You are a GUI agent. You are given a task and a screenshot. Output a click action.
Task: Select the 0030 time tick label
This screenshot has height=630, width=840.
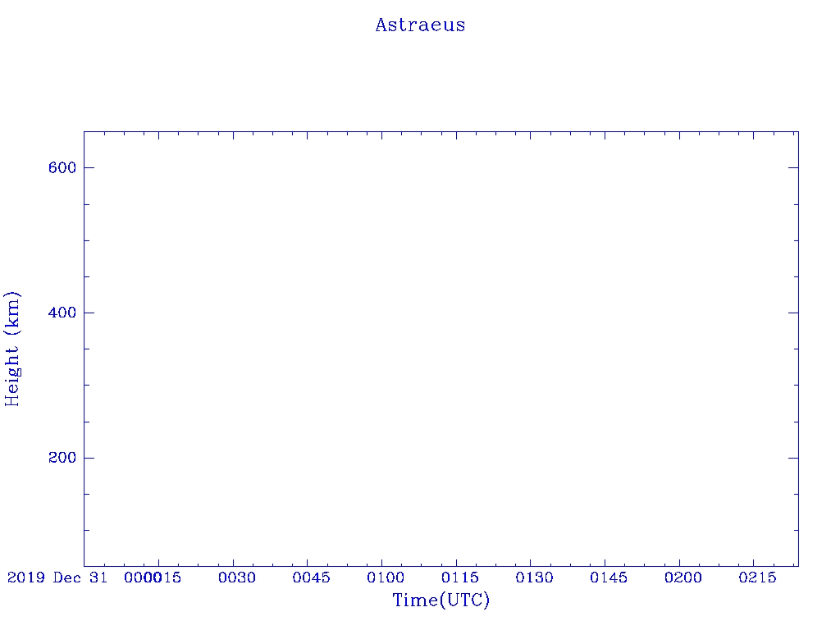(237, 577)
